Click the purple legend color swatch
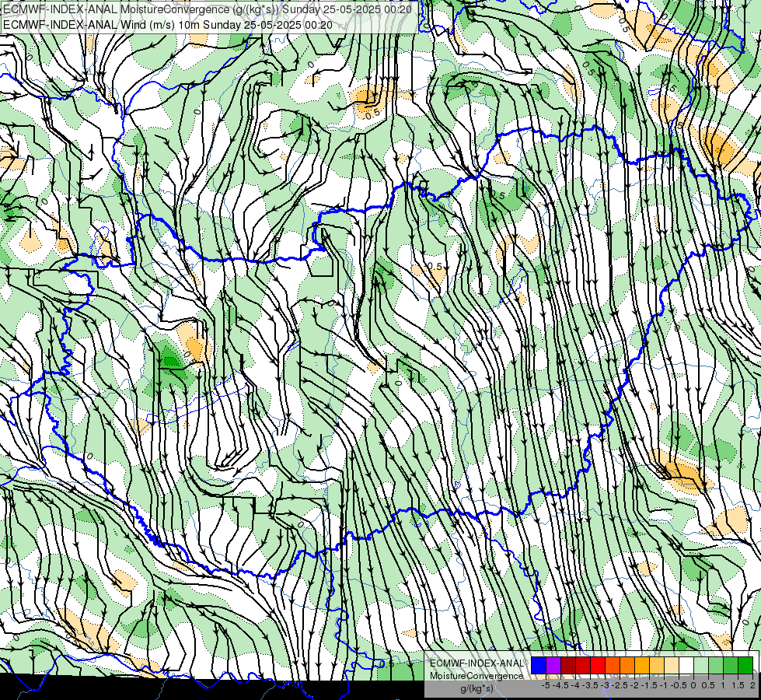Viewport: 761px width, 700px height. tap(553, 665)
